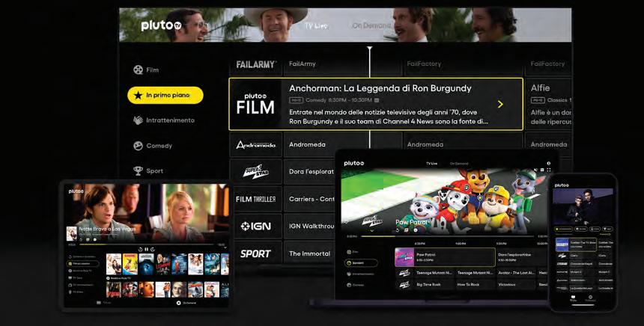Expand channel info chevron below the laptop's Super Star logo
644x326 pixels.
tap(372, 230)
